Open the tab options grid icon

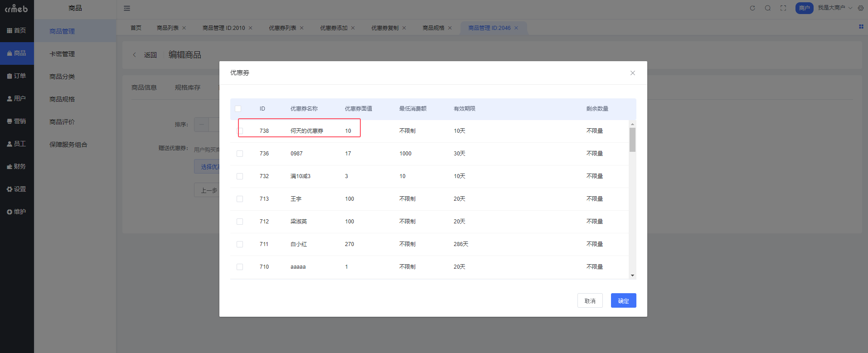(x=861, y=27)
